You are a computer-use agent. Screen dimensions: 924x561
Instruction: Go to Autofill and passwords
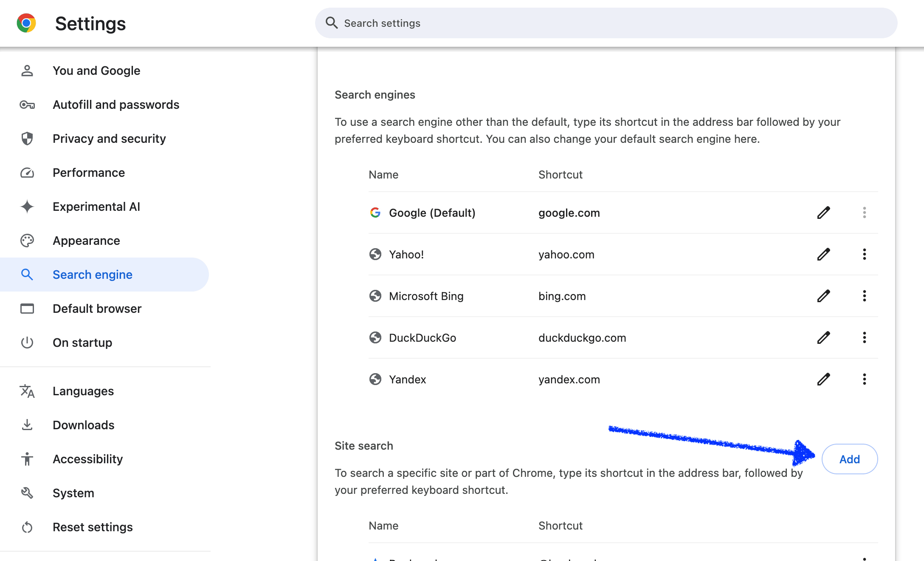116,105
